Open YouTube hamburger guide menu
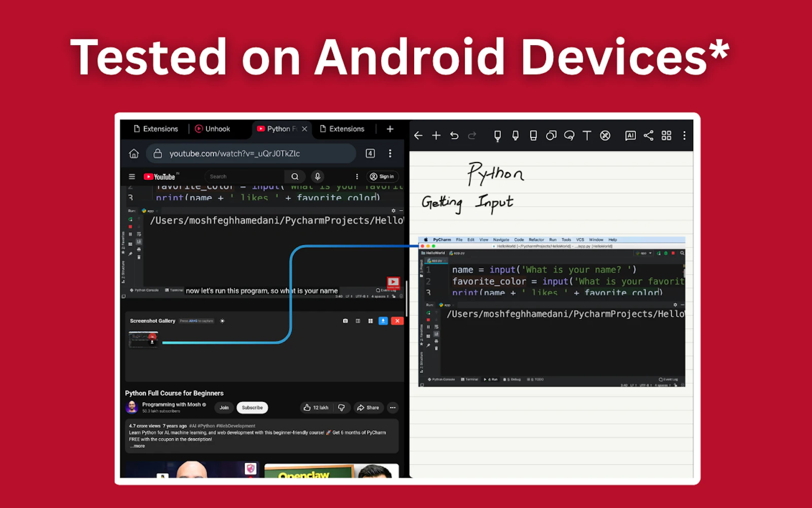 point(132,177)
